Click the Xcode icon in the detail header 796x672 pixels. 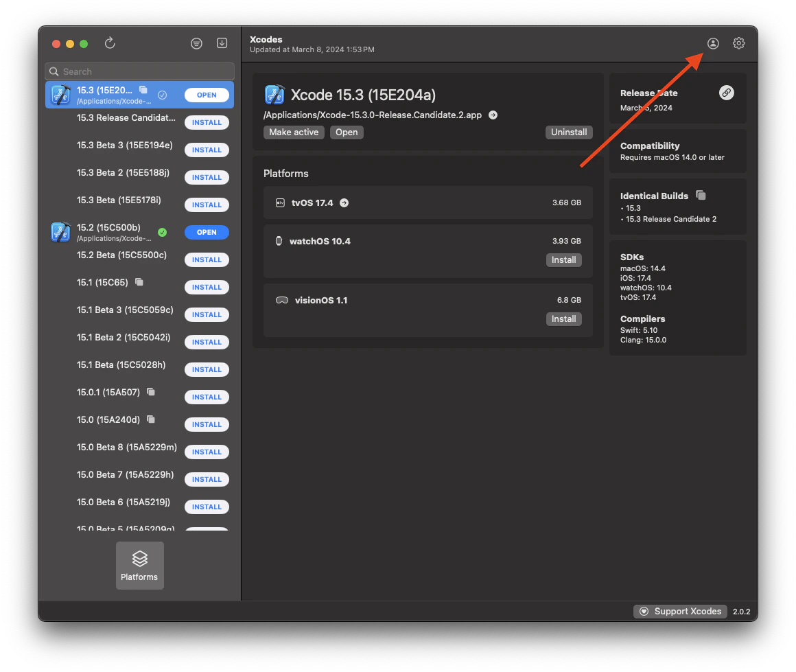tap(274, 95)
